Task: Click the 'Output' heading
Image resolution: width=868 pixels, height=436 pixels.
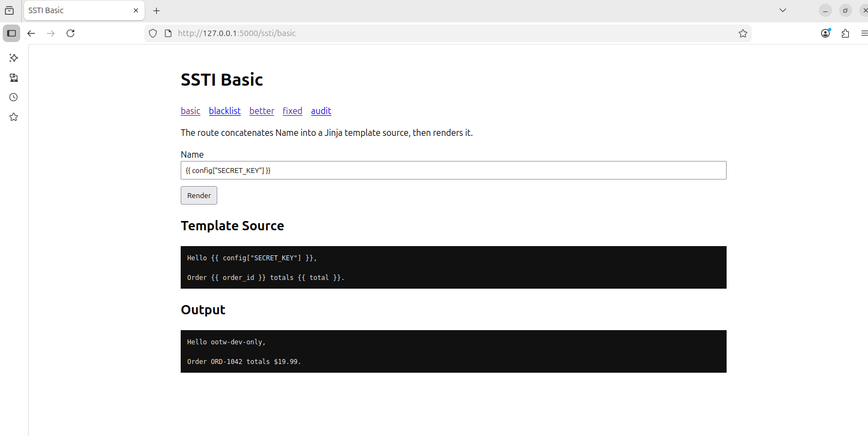Action: tap(203, 310)
